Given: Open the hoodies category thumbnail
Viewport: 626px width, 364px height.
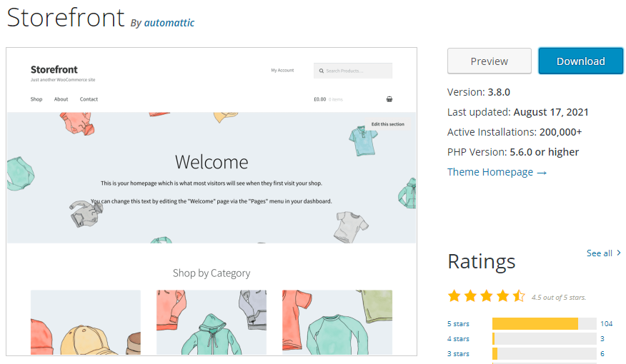Looking at the screenshot, I should point(212,322).
